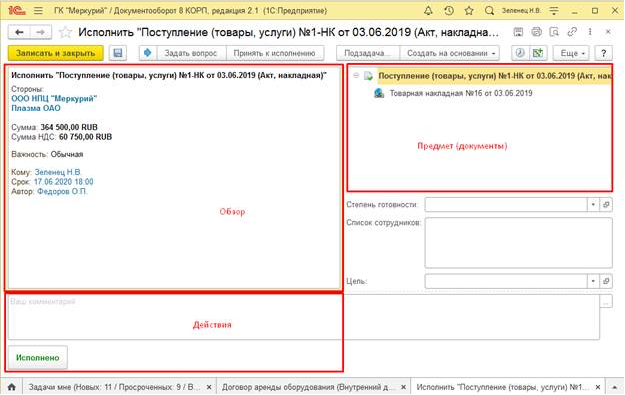
Task: Switch to Задачи мне tab
Action: click(114, 387)
